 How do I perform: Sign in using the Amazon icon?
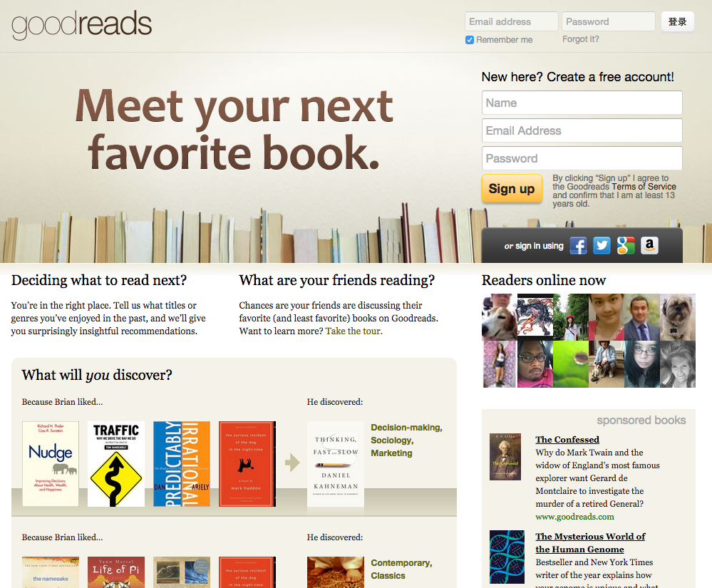[649, 246]
